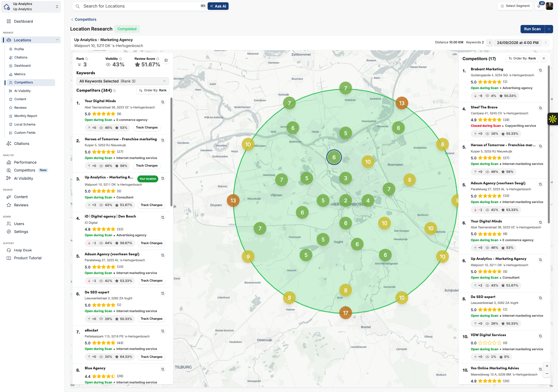Open Order By: Rank in Competitors (384) list

pyautogui.click(x=153, y=90)
